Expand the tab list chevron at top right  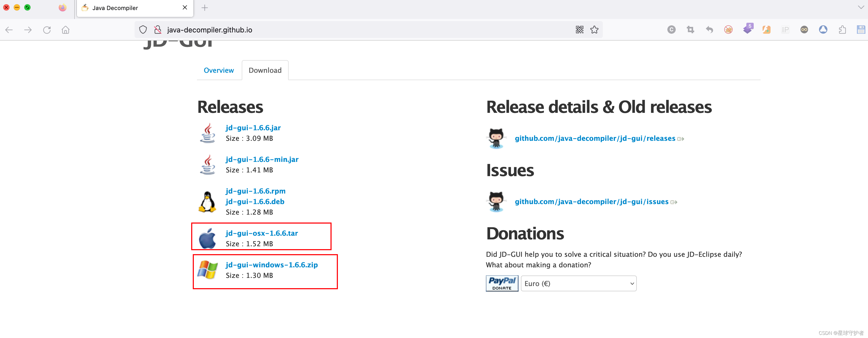861,7
